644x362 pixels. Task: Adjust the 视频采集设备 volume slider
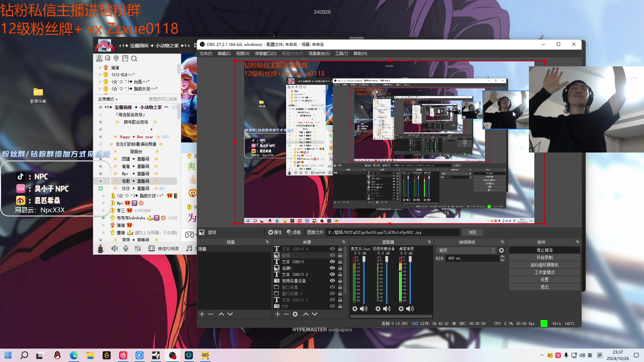387,259
